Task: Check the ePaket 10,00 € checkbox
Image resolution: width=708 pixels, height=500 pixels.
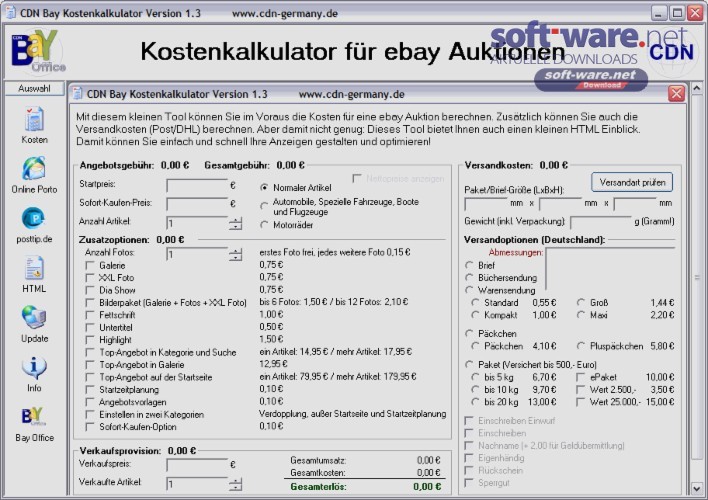Action: [x=581, y=377]
